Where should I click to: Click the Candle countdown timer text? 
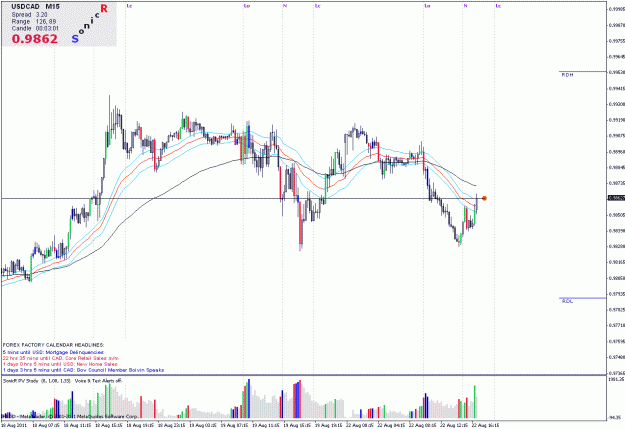coord(35,29)
